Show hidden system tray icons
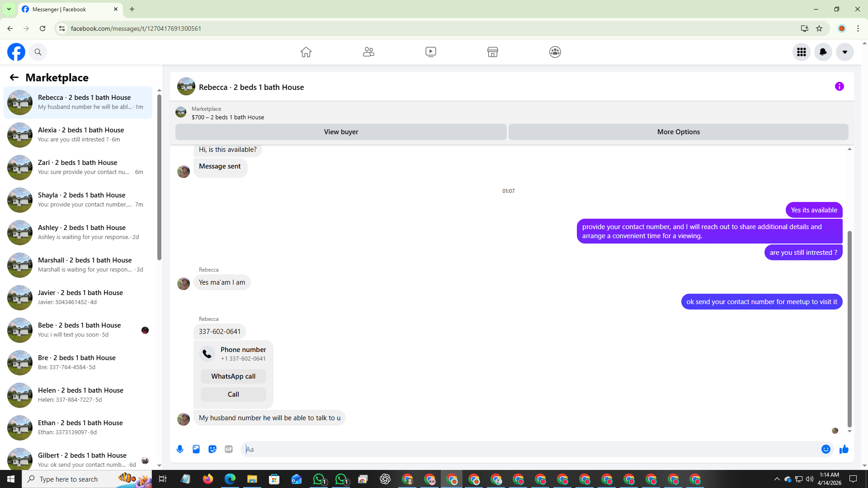The height and width of the screenshot is (488, 868). click(777, 479)
